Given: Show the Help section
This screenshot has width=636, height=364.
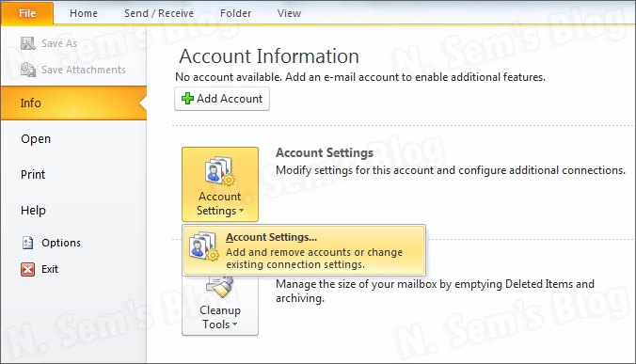Looking at the screenshot, I should pyautogui.click(x=33, y=211).
